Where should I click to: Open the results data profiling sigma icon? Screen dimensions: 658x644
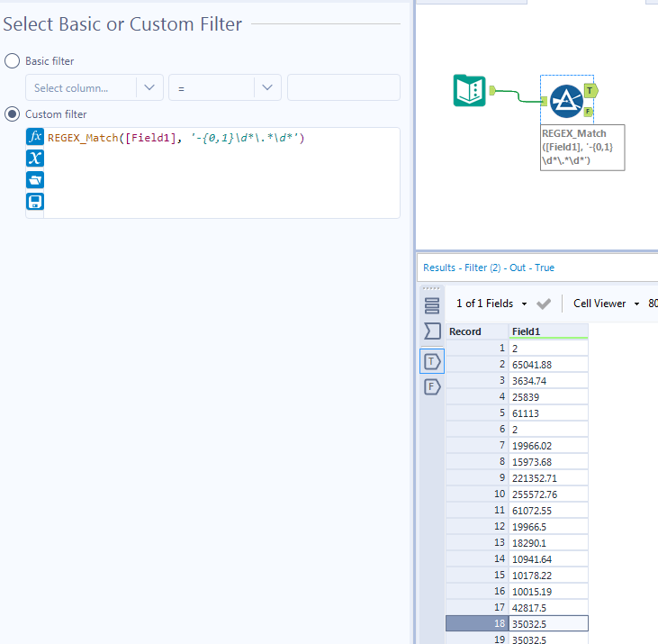coord(432,331)
